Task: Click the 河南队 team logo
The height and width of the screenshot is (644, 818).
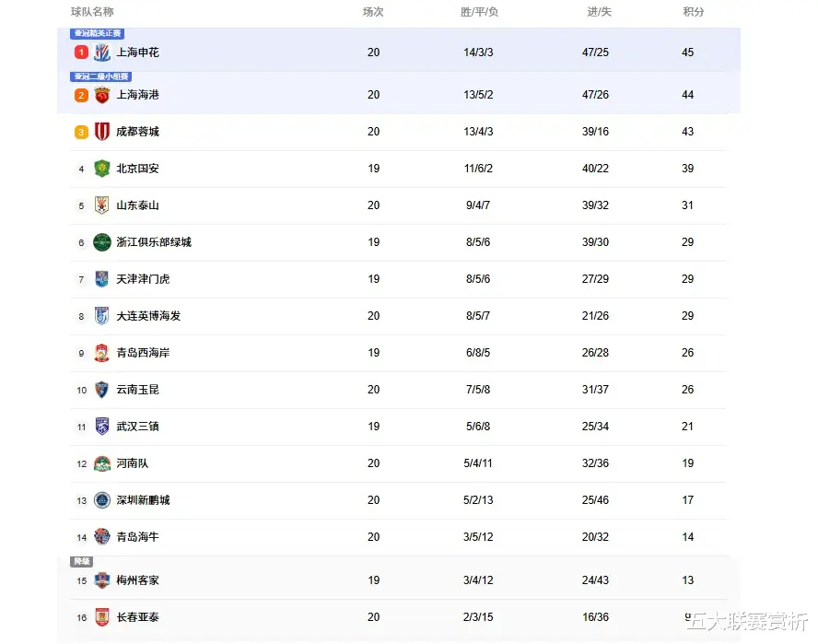Action: point(102,463)
